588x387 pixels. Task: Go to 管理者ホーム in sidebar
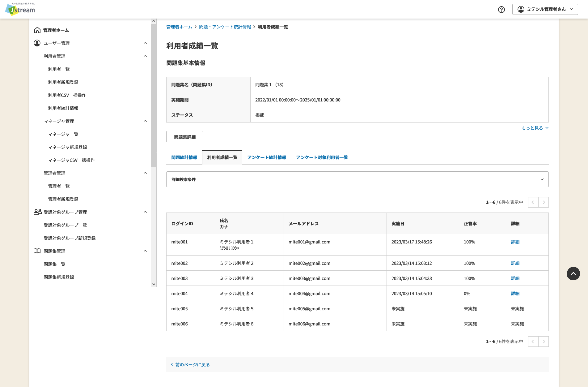coord(56,30)
